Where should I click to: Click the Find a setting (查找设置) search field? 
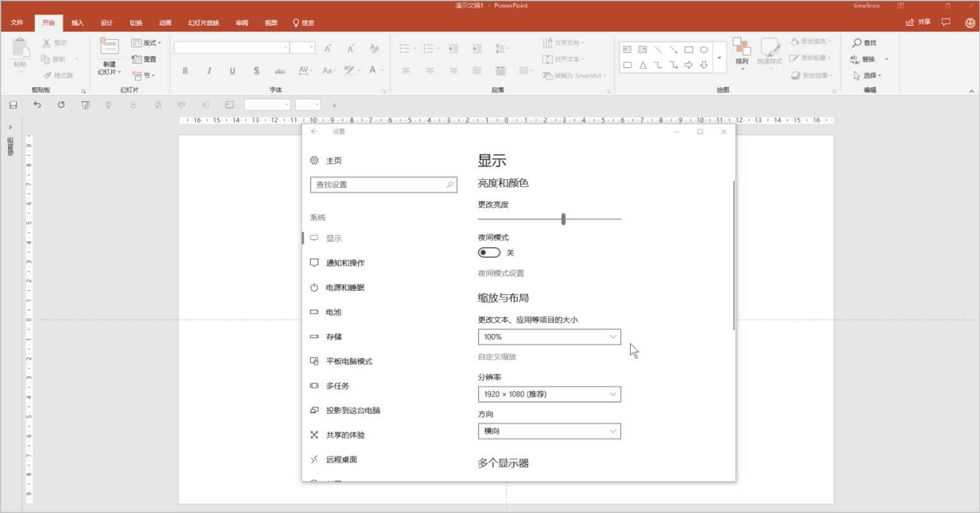(383, 184)
